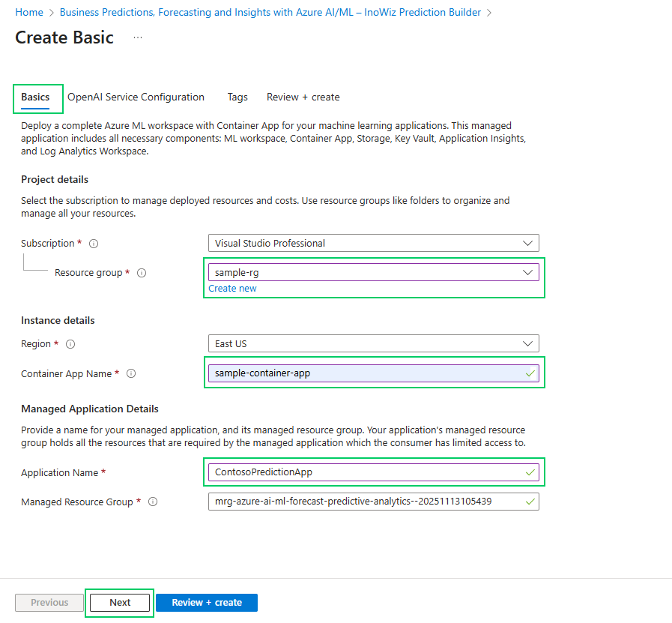Image resolution: width=672 pixels, height=623 pixels.
Task: Navigate to Home in the breadcrumb
Action: click(x=29, y=13)
